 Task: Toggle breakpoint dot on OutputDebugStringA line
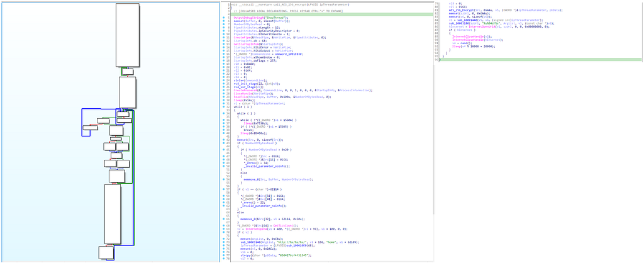224,18
